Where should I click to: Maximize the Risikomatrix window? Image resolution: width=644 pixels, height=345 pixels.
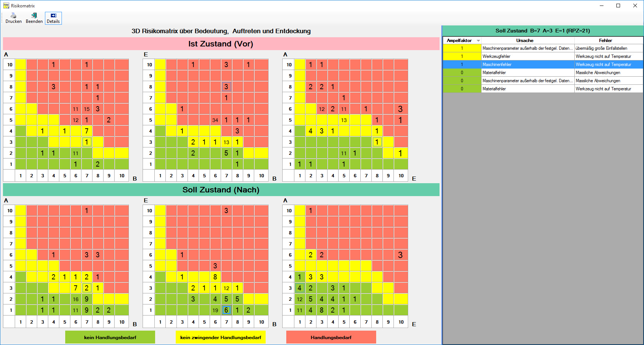click(618, 6)
